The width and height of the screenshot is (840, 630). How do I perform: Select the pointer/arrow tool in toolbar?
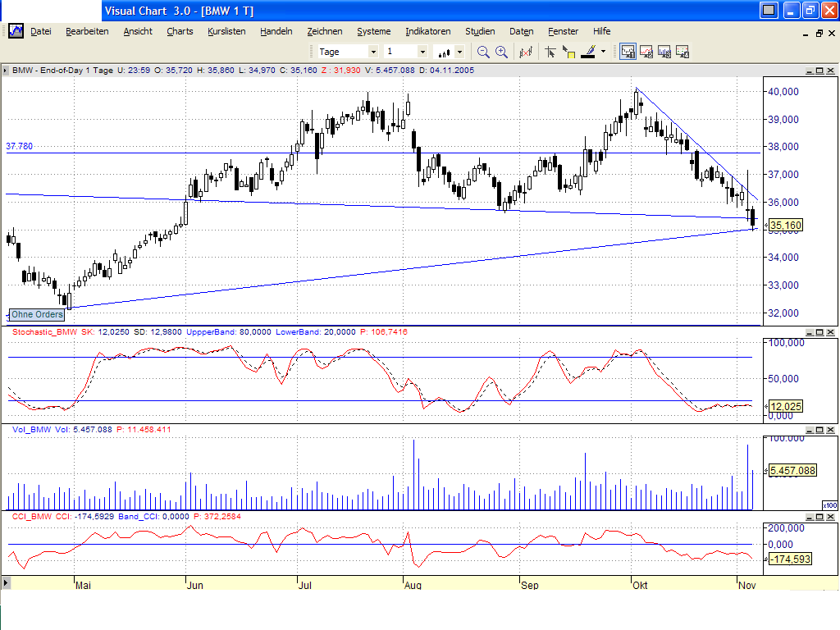point(550,51)
